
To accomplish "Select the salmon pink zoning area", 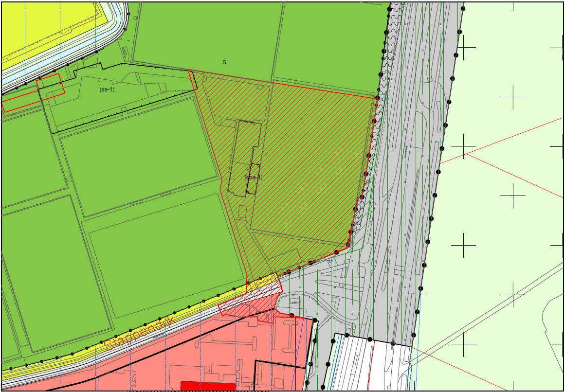I will pos(162,356).
